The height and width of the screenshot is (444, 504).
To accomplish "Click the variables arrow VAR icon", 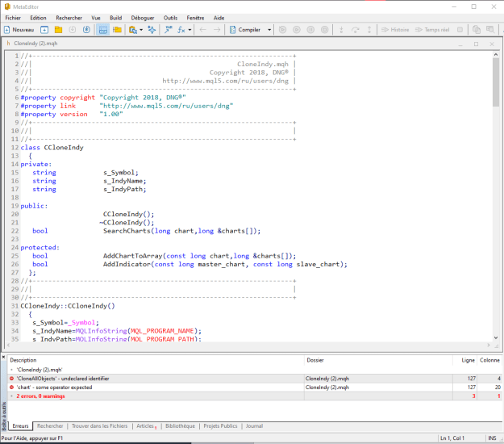I will (169, 30).
